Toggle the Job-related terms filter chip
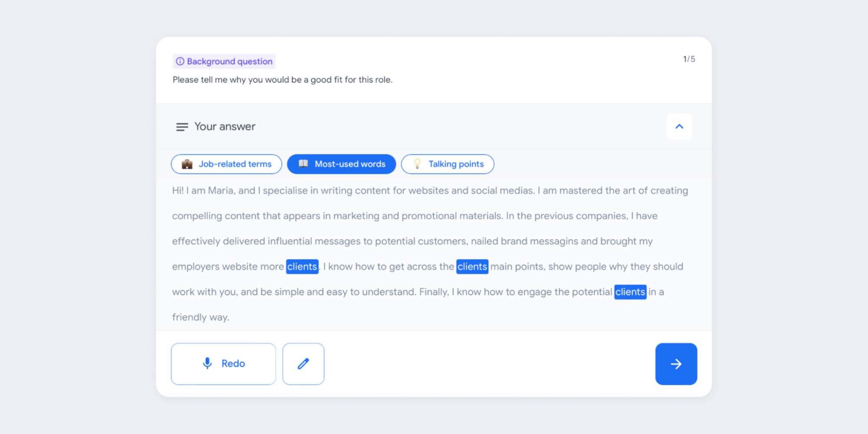Image resolution: width=868 pixels, height=434 pixels. [227, 164]
